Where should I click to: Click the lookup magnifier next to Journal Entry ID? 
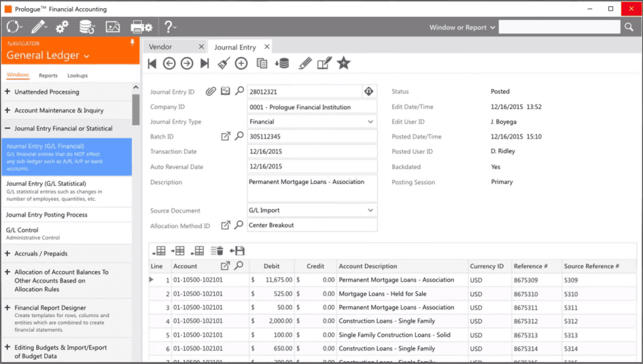[240, 91]
